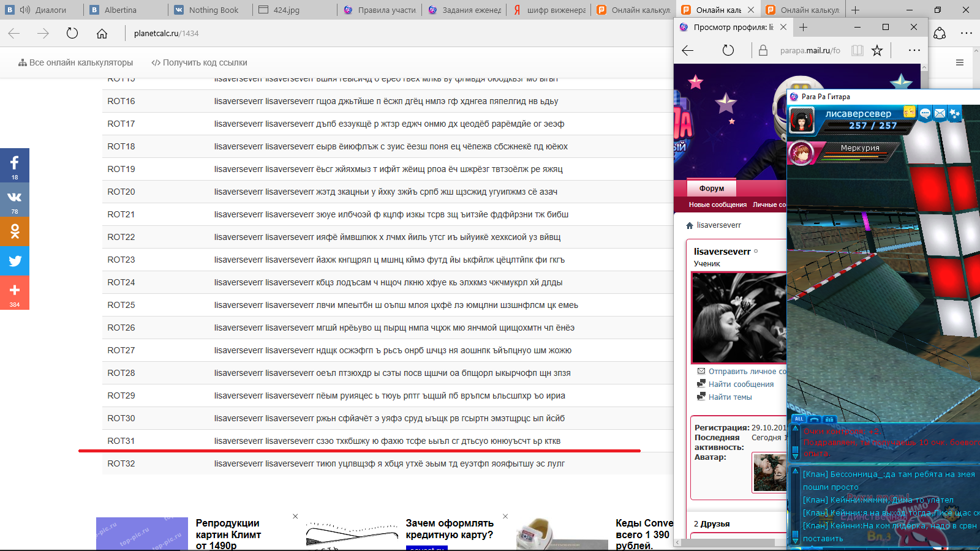Switch to the 424.jpg tab
Image resolution: width=980 pixels, height=551 pixels.
294,10
